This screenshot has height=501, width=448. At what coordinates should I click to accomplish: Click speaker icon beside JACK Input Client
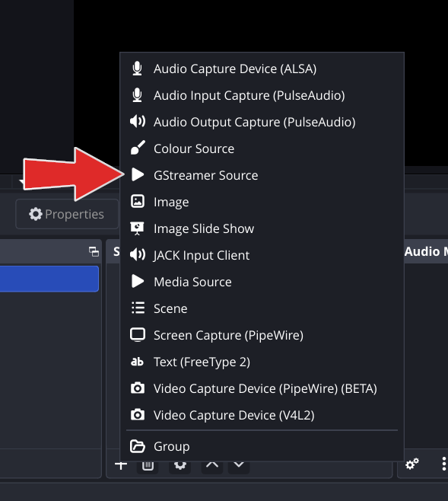point(138,254)
